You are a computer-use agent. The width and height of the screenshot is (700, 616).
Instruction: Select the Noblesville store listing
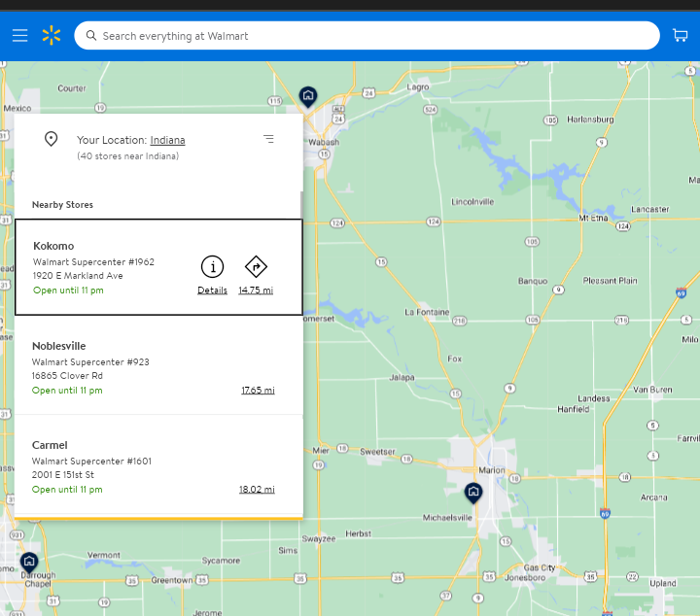[158, 365]
